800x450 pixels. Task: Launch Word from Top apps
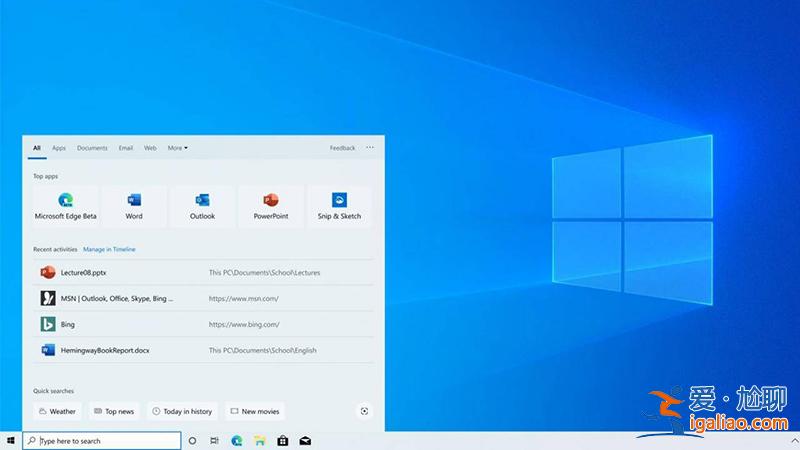pyautogui.click(x=134, y=206)
